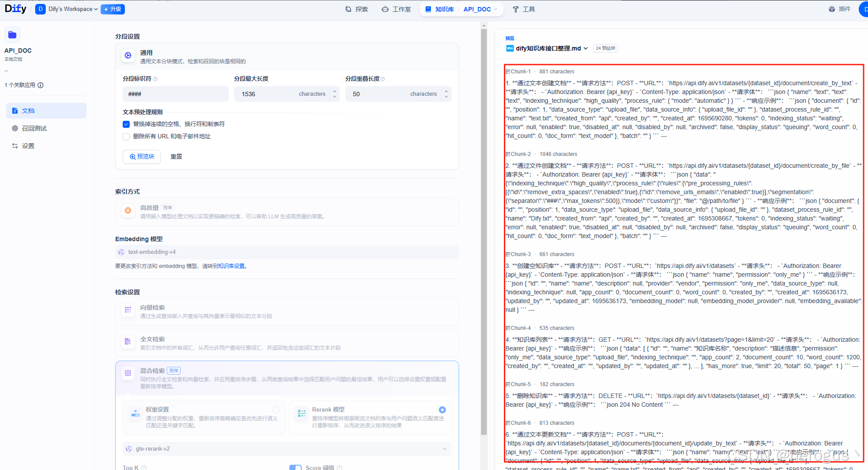Viewport: 868px width, 470px height.
Task: Click the 工作室 robot icon
Action: [x=385, y=9]
